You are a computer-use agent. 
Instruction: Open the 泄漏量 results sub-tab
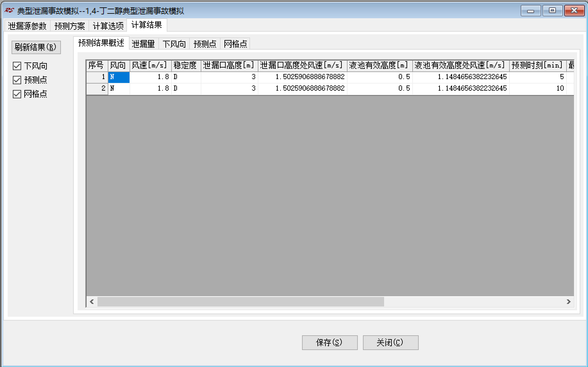tap(143, 44)
